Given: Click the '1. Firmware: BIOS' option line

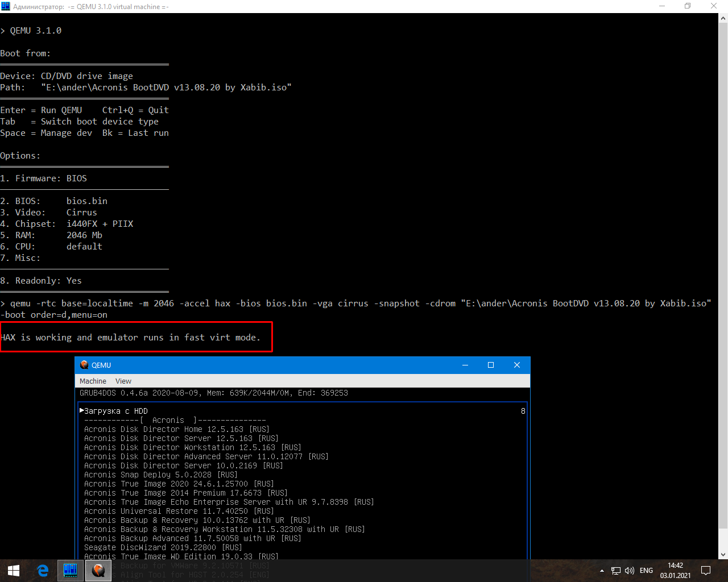Looking at the screenshot, I should pyautogui.click(x=44, y=178).
